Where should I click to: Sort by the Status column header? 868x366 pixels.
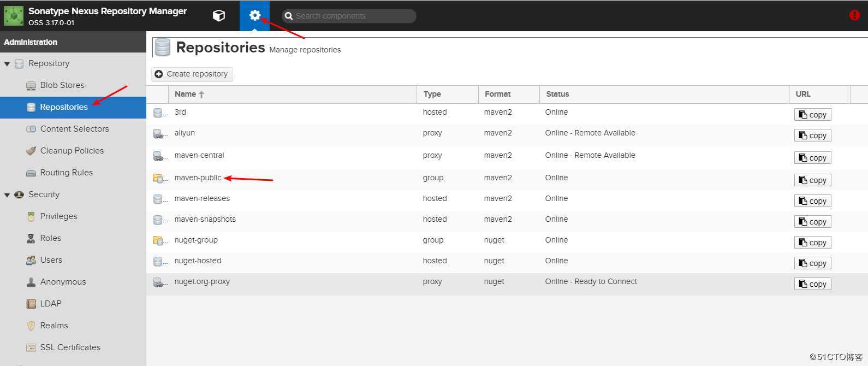[664, 94]
